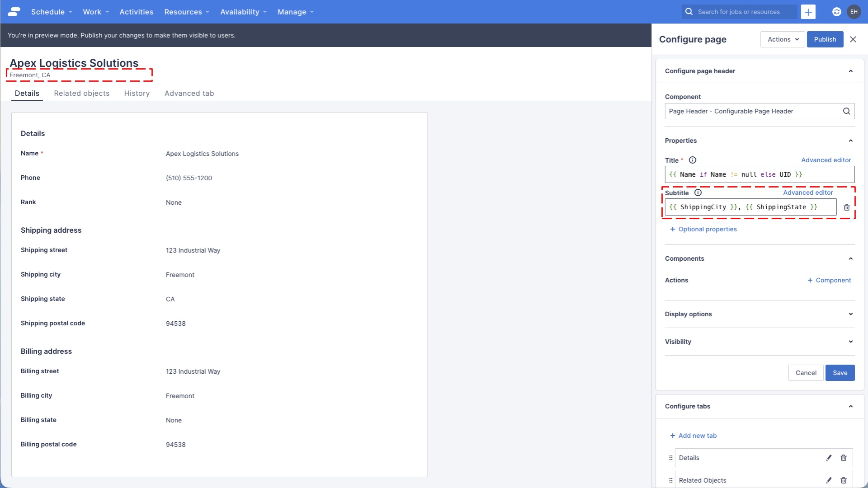Click the info icon next to Title
This screenshot has width=868, height=488.
pos(693,160)
